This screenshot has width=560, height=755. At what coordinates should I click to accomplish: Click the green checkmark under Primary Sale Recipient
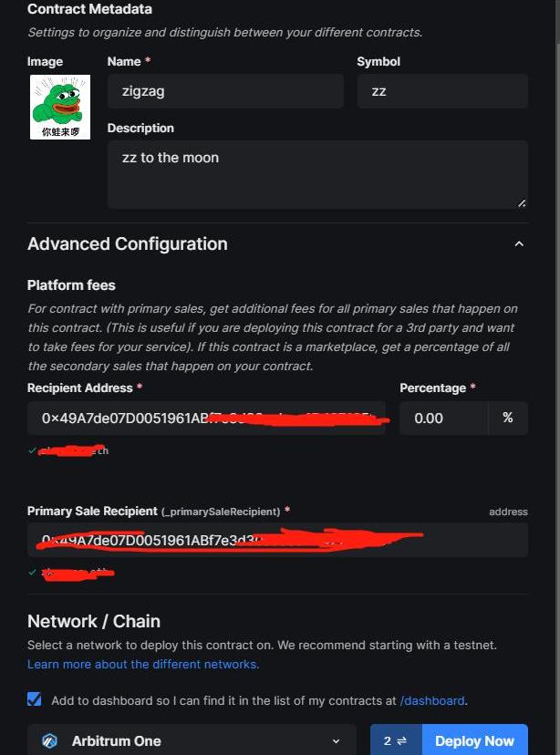pyautogui.click(x=33, y=573)
